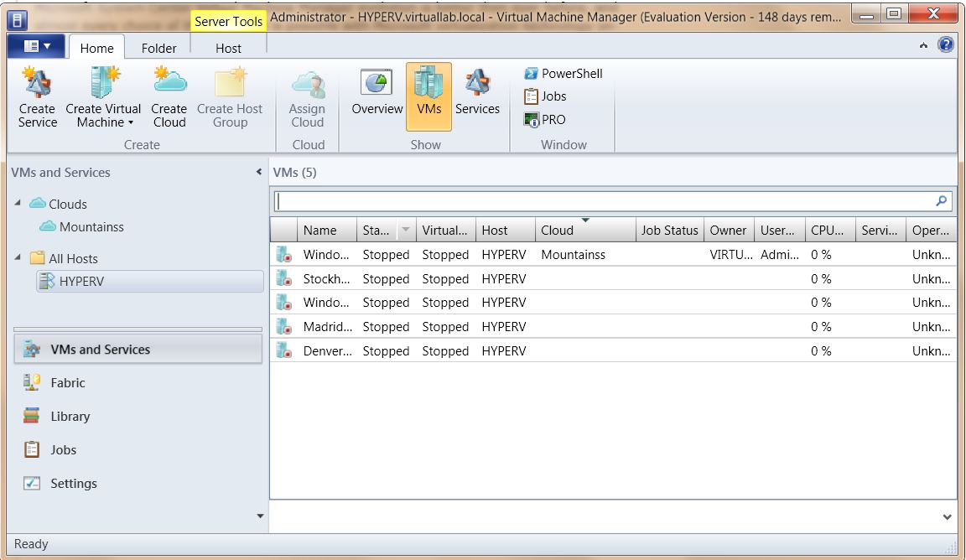Open the Fabric workspace

[x=138, y=382]
